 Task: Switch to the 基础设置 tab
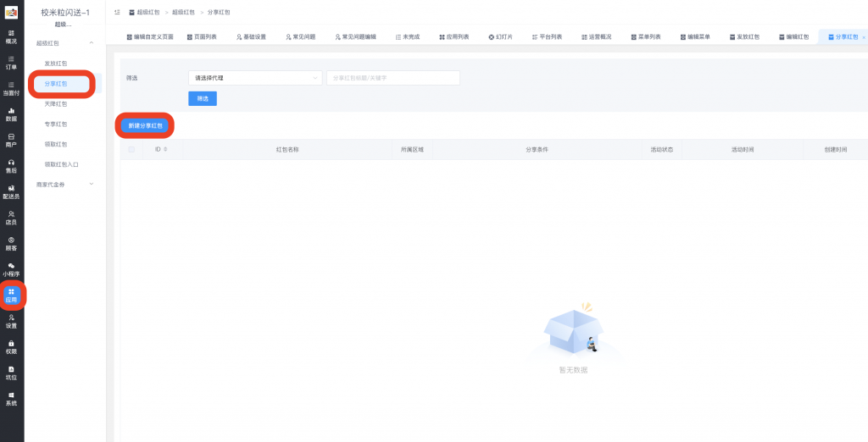click(x=251, y=37)
